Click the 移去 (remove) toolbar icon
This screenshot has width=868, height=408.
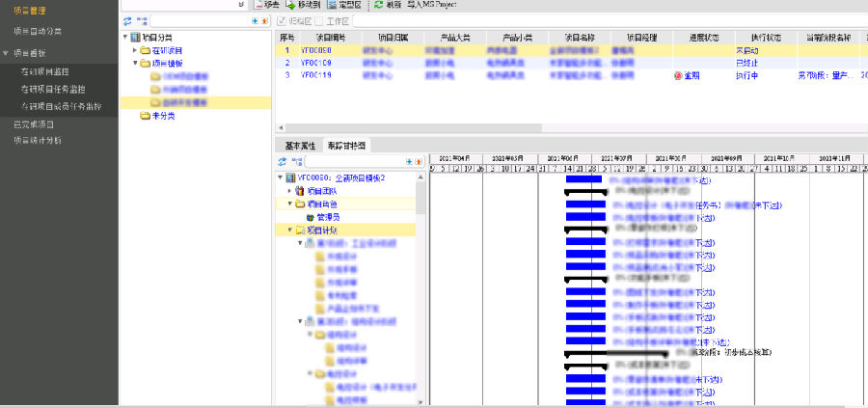[258, 5]
